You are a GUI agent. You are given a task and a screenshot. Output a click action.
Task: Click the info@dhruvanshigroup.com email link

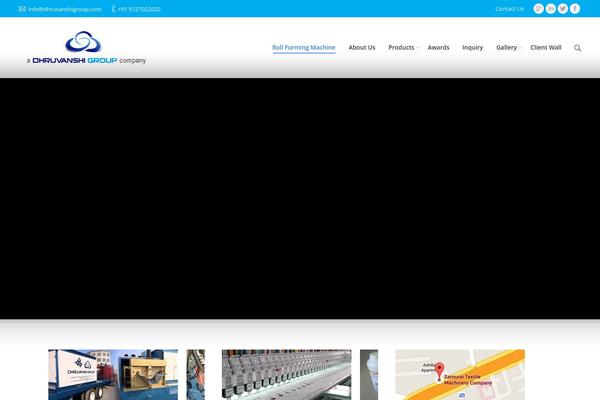coord(65,9)
